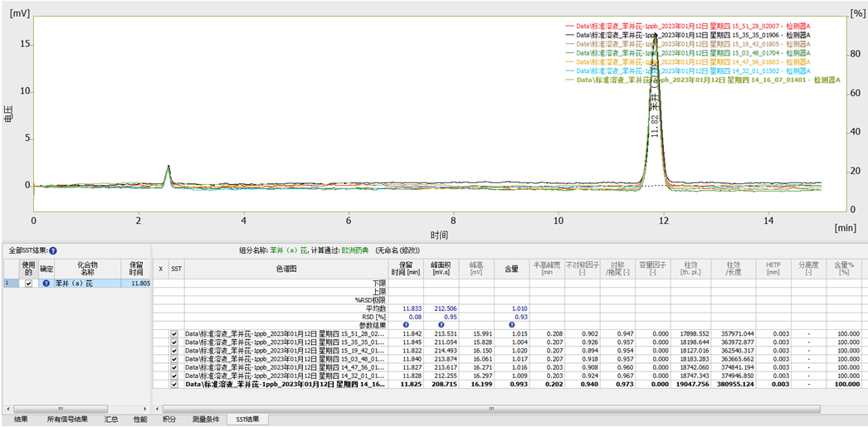Image resolution: width=868 pixels, height=427 pixels.
Task: Click the 峰高 [mV] column header
Action: 476,269
